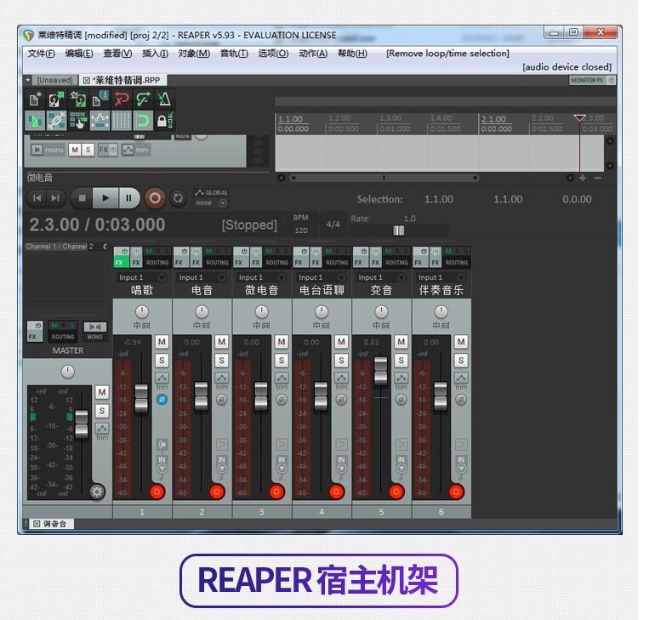Arm record on the 伴奏音乐 track
672x620 pixels.
pos(456,492)
